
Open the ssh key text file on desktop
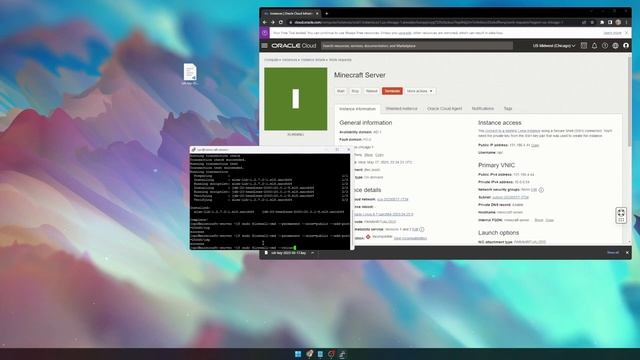tap(190, 74)
